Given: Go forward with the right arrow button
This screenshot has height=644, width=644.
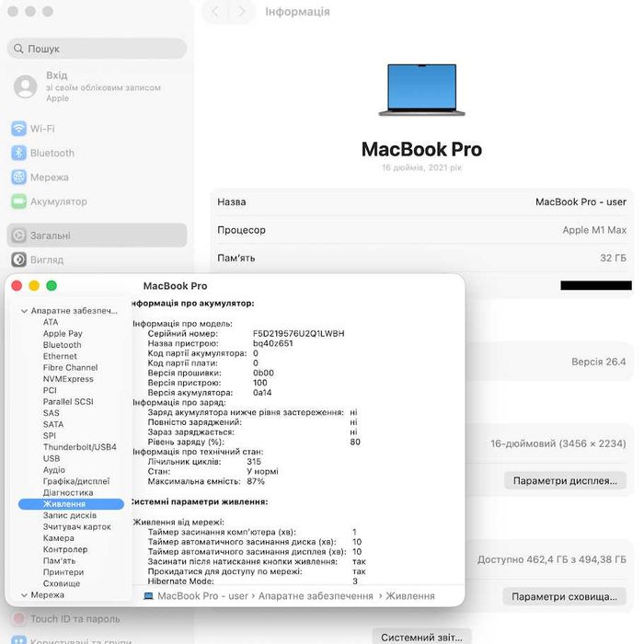Looking at the screenshot, I should [x=241, y=11].
